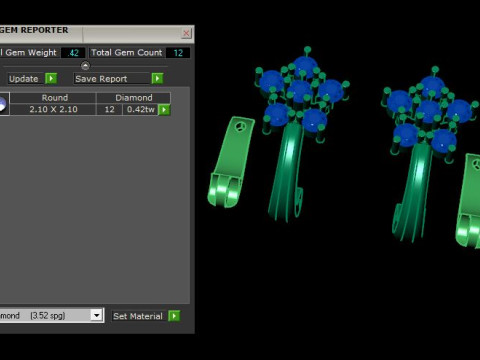Click the Total Gem Count label

(127, 53)
